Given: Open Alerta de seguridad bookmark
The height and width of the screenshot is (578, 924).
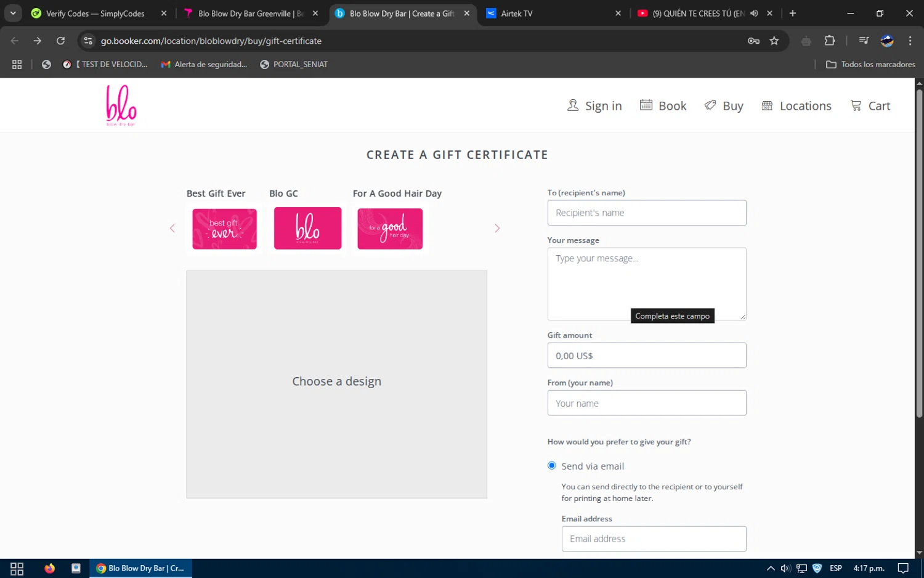Looking at the screenshot, I should [204, 64].
